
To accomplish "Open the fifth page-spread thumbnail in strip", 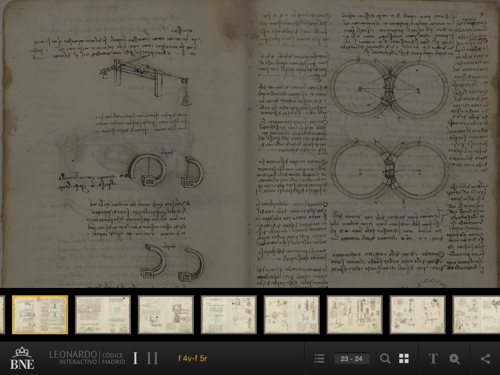I will [292, 314].
